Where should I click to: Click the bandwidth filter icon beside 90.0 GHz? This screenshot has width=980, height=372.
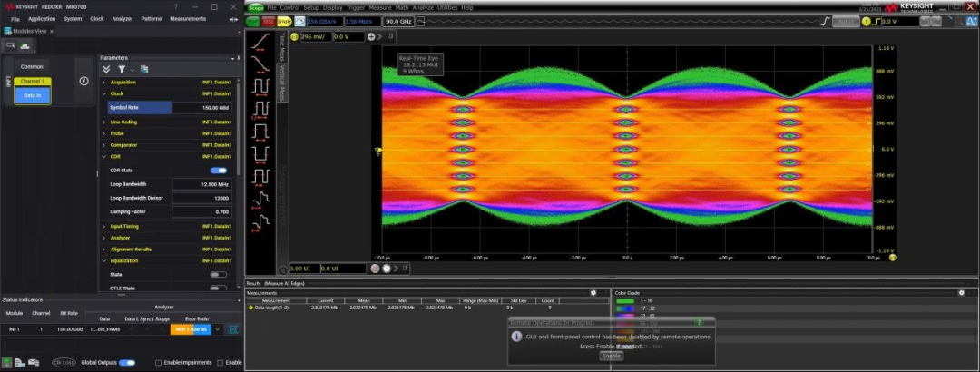[421, 21]
